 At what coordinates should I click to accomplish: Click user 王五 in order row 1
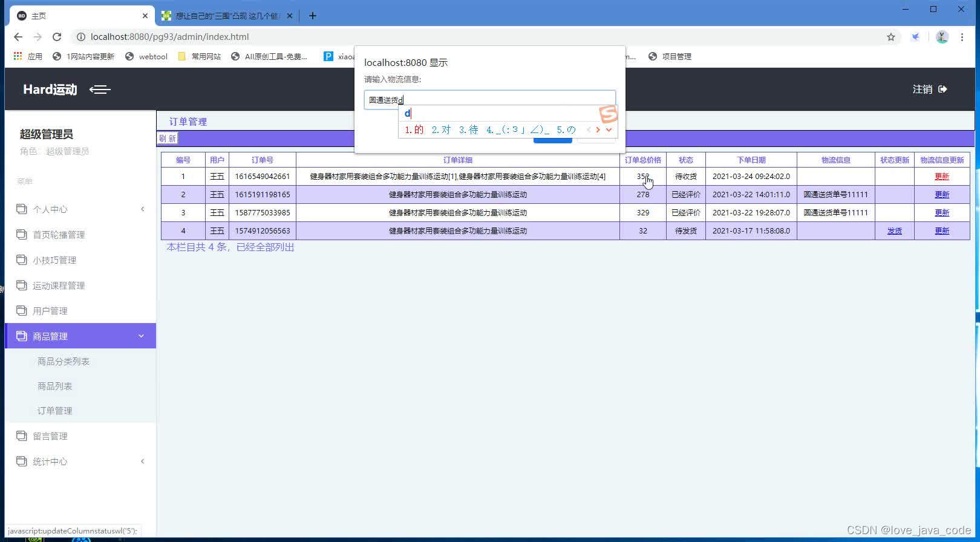click(x=217, y=177)
